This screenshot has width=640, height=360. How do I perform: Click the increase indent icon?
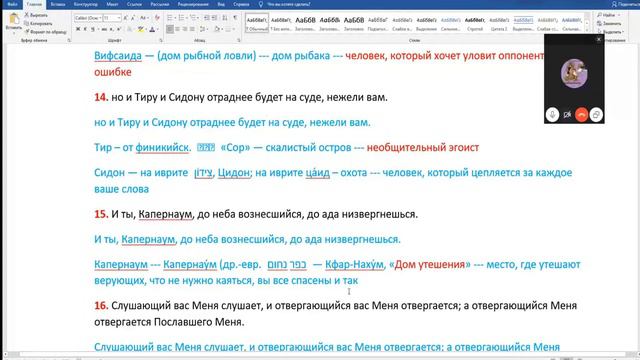click(215, 18)
